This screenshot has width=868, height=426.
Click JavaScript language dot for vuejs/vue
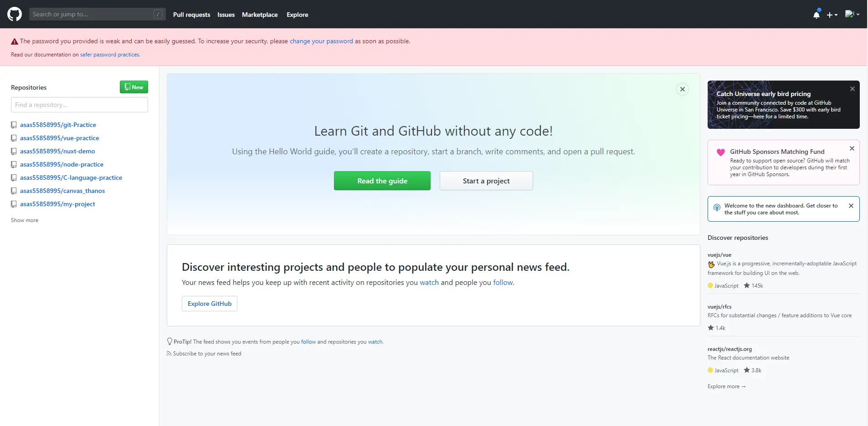tap(710, 285)
